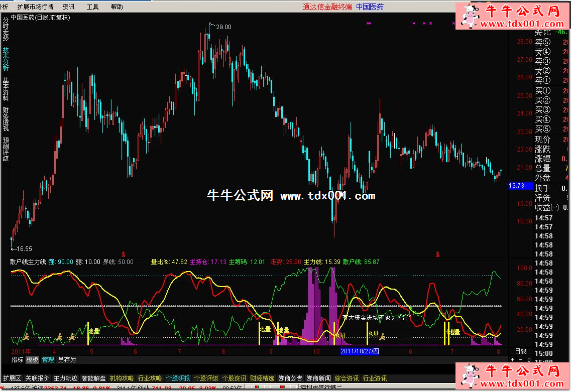Open the 行业攻略 bottom tab
The width and height of the screenshot is (572, 392).
click(x=150, y=378)
